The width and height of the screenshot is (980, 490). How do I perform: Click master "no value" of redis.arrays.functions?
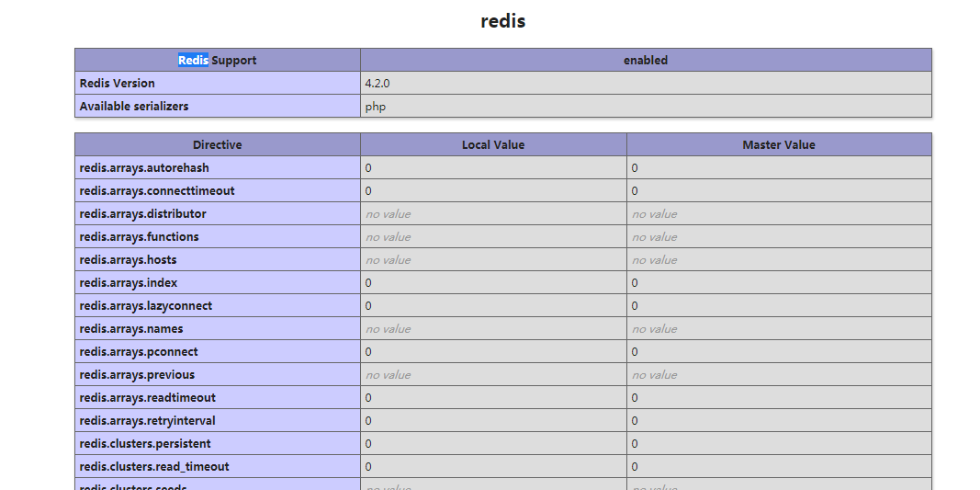click(654, 236)
